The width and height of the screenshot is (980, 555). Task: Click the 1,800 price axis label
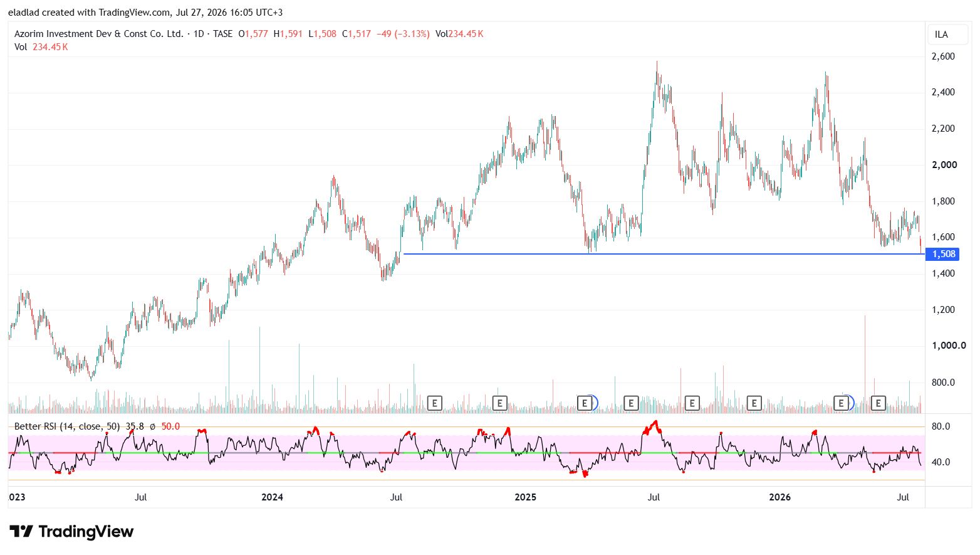coord(943,201)
